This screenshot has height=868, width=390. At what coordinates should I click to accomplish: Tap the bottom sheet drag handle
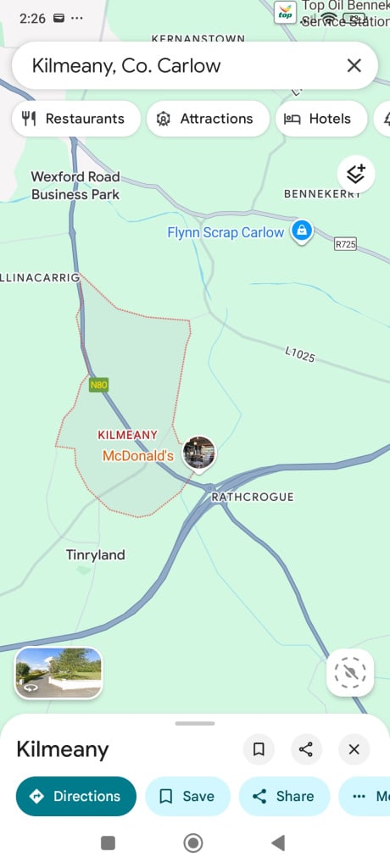tap(195, 723)
